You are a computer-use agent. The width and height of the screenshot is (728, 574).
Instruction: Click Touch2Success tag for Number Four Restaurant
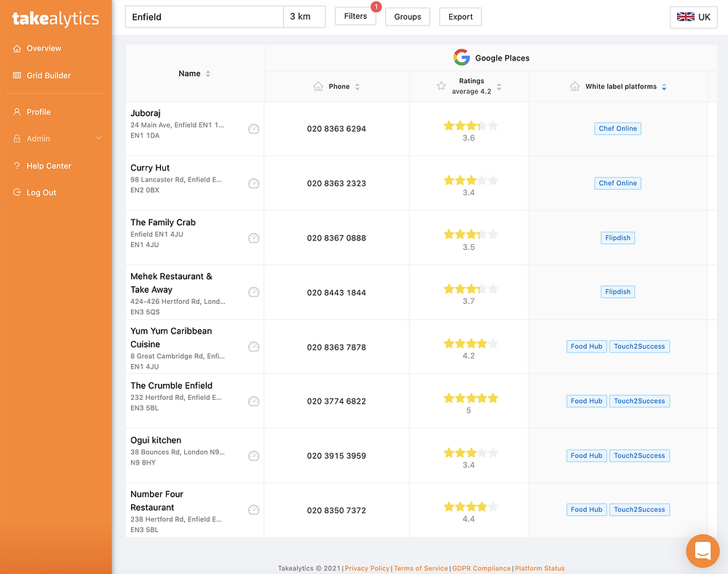coord(639,509)
